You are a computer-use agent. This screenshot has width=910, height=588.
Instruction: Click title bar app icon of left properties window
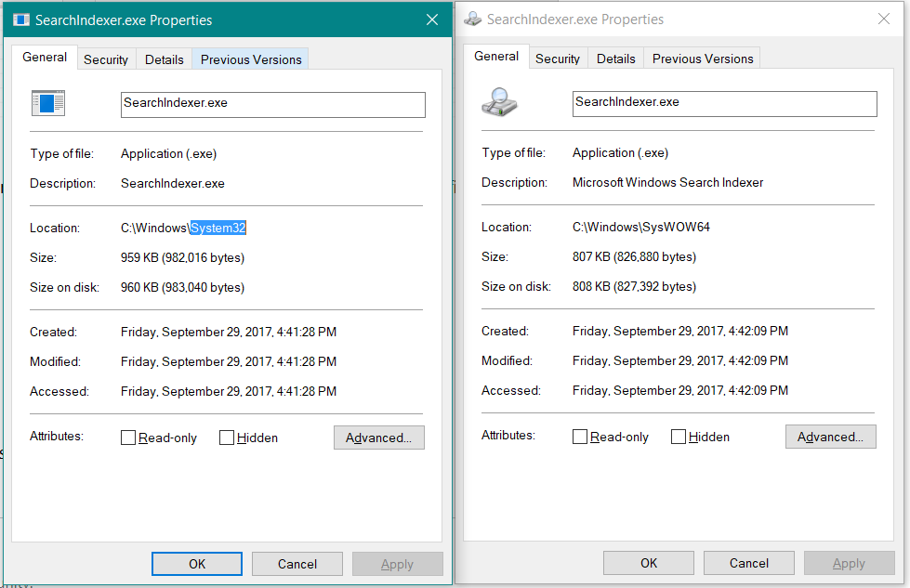21,20
